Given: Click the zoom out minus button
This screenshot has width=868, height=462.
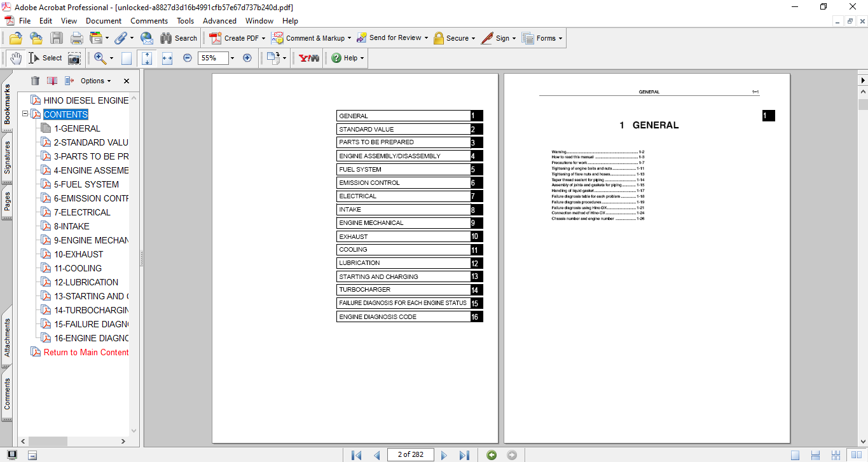Looking at the screenshot, I should 188,58.
